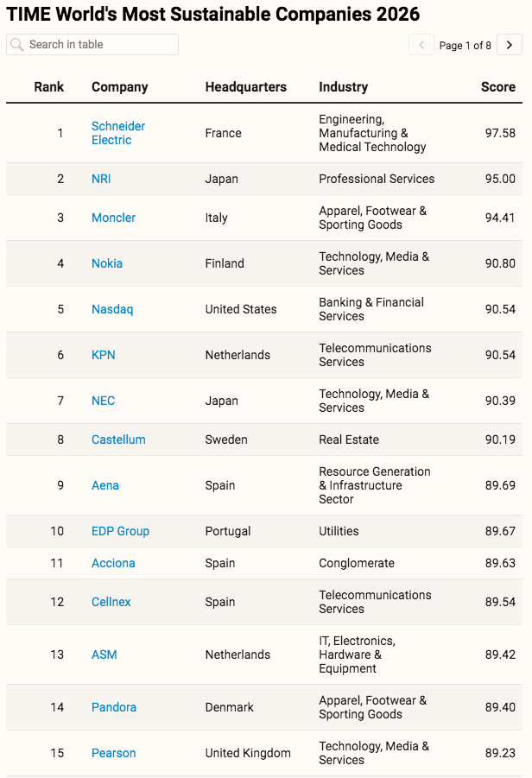This screenshot has height=778, width=532.
Task: Click the magnifying glass search icon
Action: tap(17, 45)
